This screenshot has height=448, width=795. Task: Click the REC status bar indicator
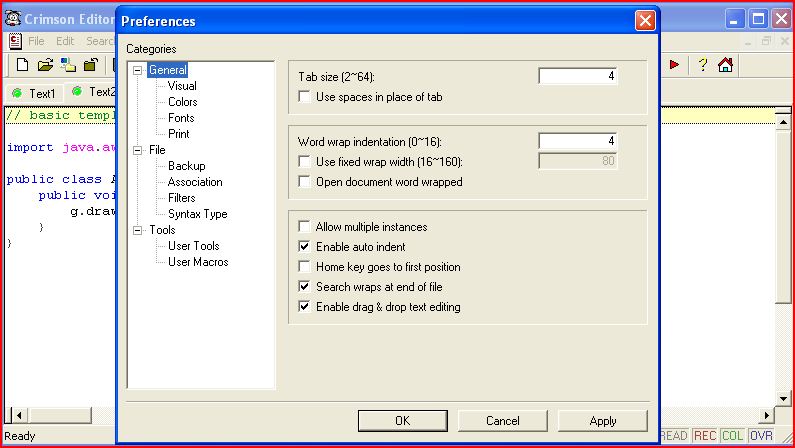click(x=705, y=436)
